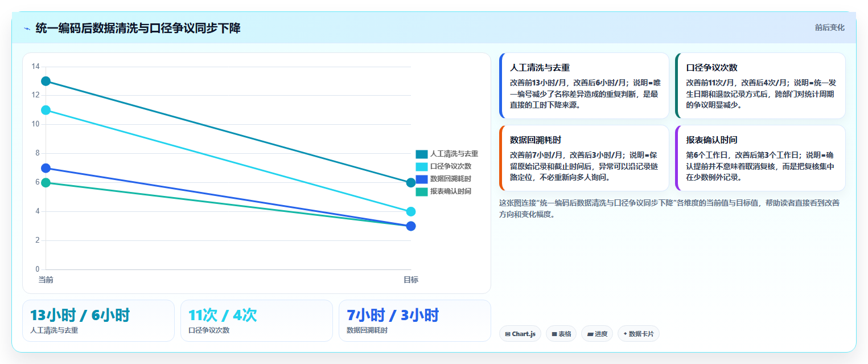Click the 数据回溯耗时 legend label text
Screen dimensions: 868x364
coord(451,179)
